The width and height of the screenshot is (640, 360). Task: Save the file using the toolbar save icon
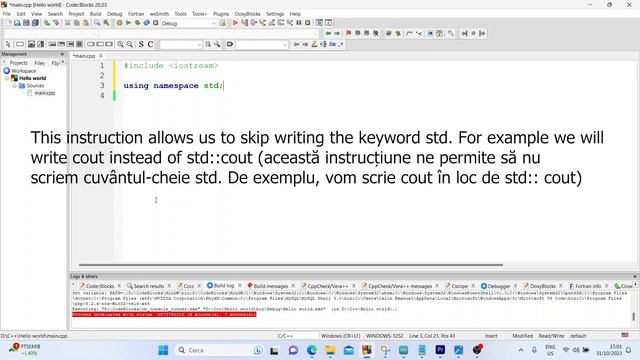tap(26, 23)
